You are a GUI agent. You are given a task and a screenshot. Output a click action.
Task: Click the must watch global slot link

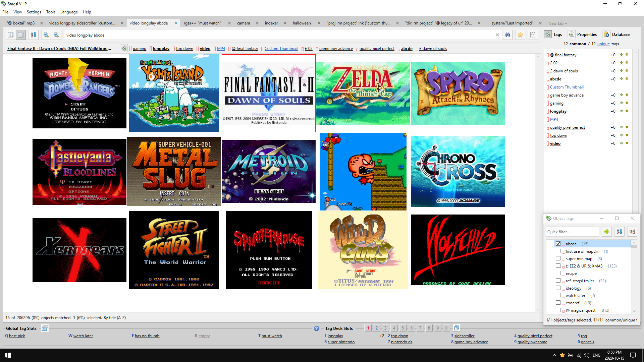point(272,336)
